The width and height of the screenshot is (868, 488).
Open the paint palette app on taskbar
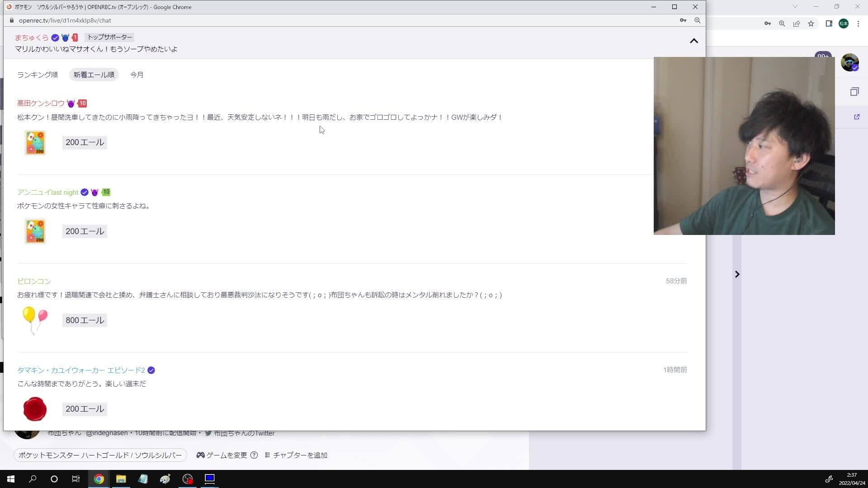(165, 479)
